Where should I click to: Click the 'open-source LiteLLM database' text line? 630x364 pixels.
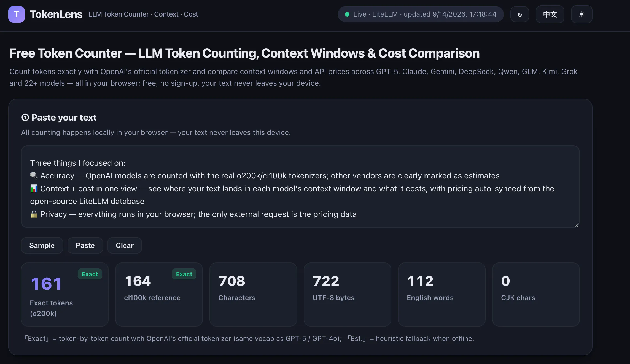(x=87, y=201)
